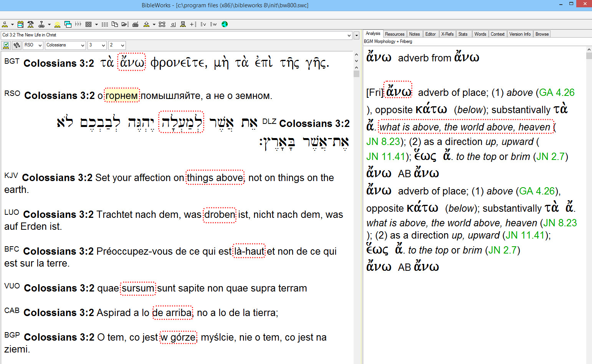This screenshot has height=364, width=592.
Task: Expand arrow beside the four-pane grid icon
Action: click(96, 25)
